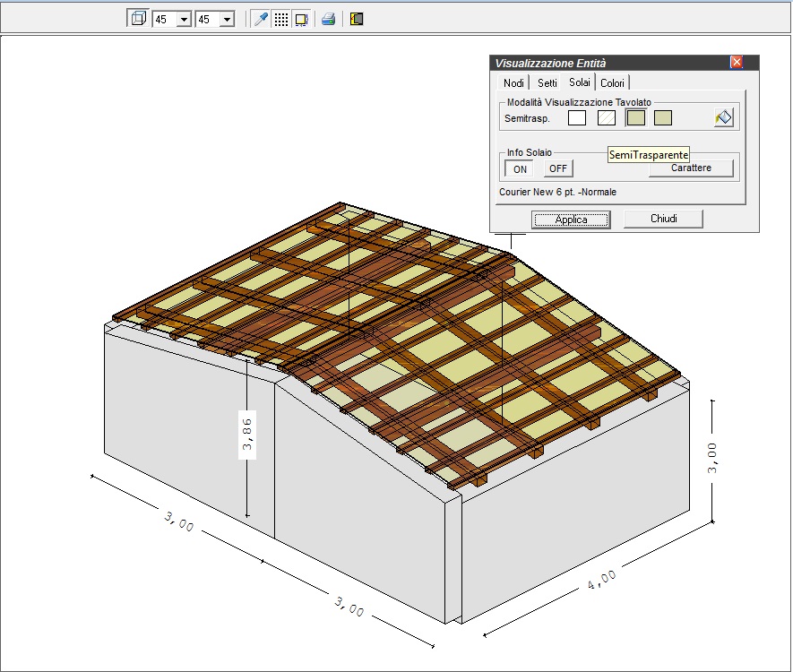Click the paint bucket color icon

(724, 117)
